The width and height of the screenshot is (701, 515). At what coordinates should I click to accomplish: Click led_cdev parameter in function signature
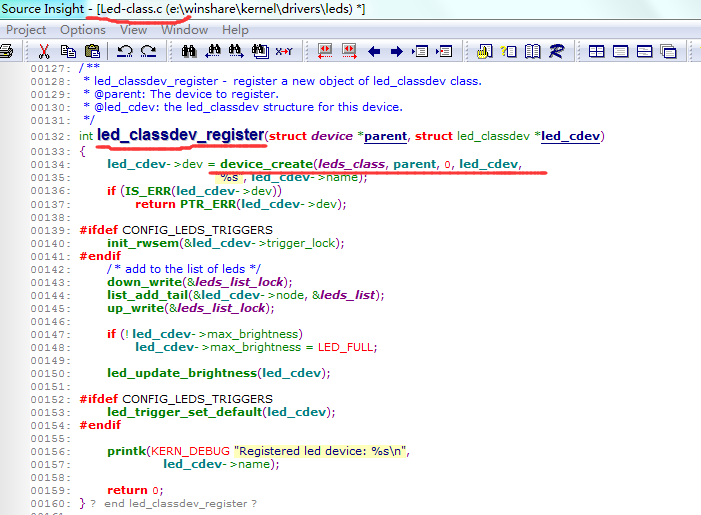(570, 136)
